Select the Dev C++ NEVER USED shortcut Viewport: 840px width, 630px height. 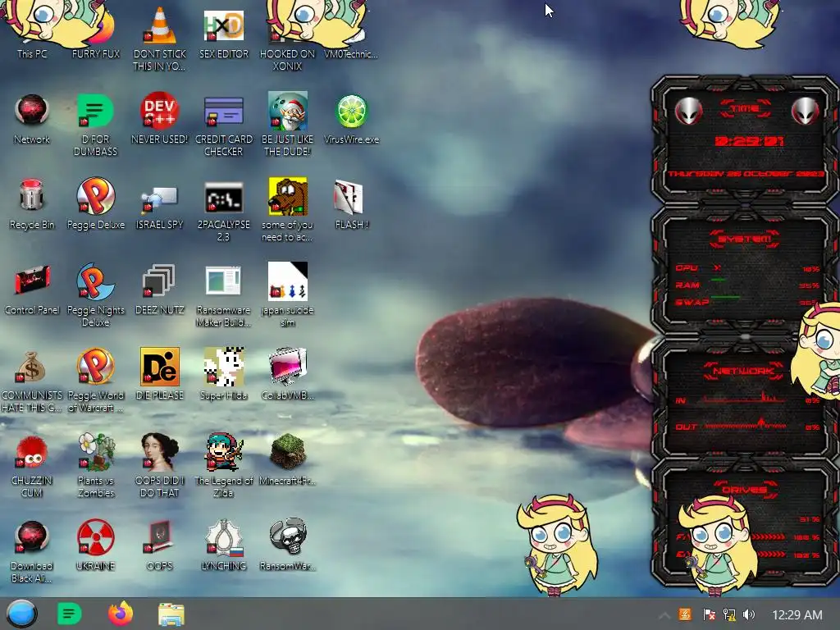pos(159,119)
